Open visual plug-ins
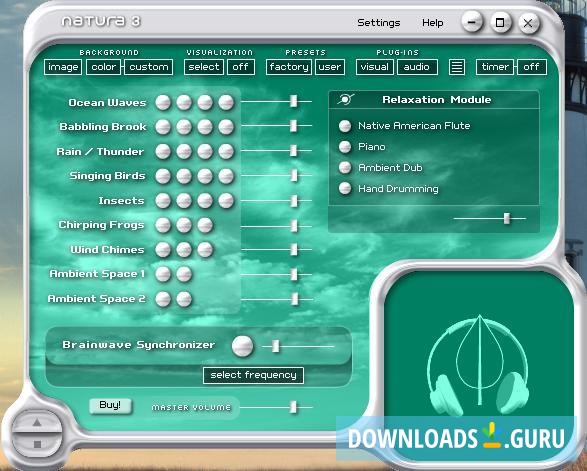587x471 pixels. coord(375,67)
